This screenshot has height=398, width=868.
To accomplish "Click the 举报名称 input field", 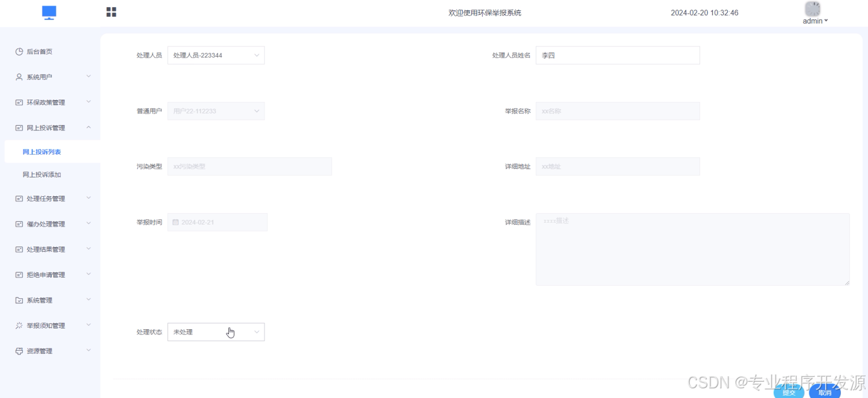I will [x=618, y=111].
